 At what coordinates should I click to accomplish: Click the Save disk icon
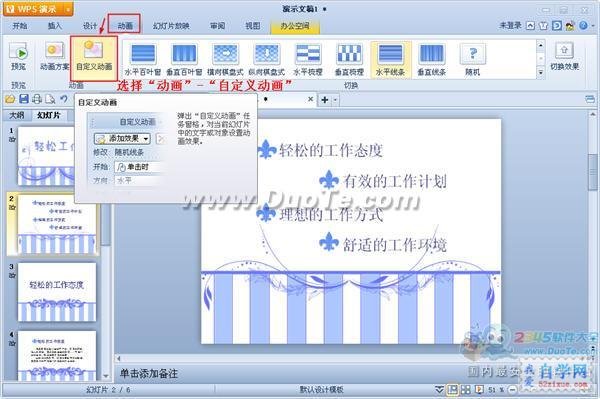pyautogui.click(x=24, y=99)
